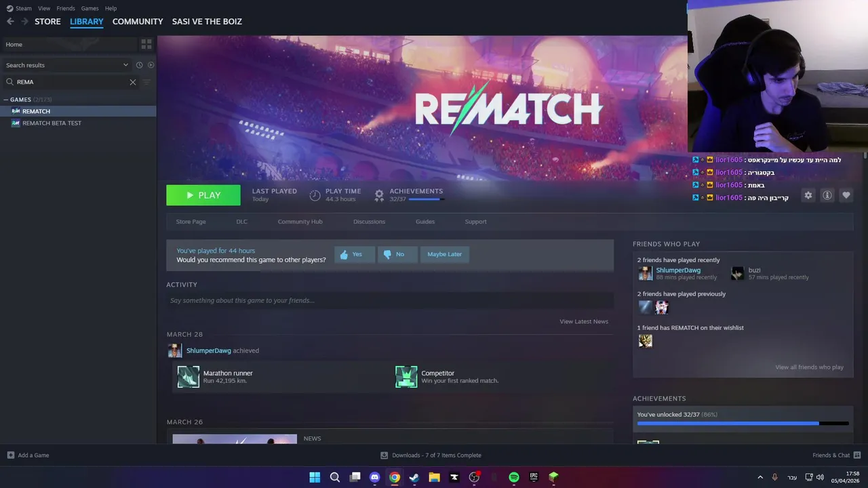Choose Maybe Later for recommendation
Viewport: 868px width, 488px height.
coord(445,254)
